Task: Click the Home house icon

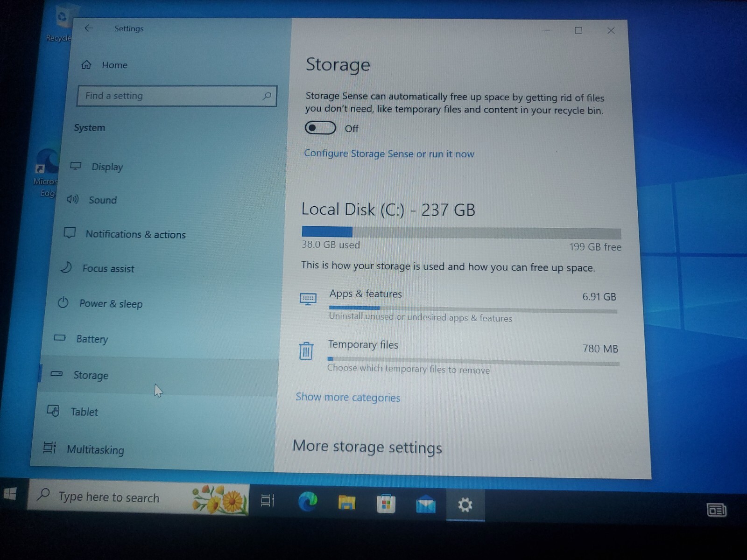Action: pos(86,65)
